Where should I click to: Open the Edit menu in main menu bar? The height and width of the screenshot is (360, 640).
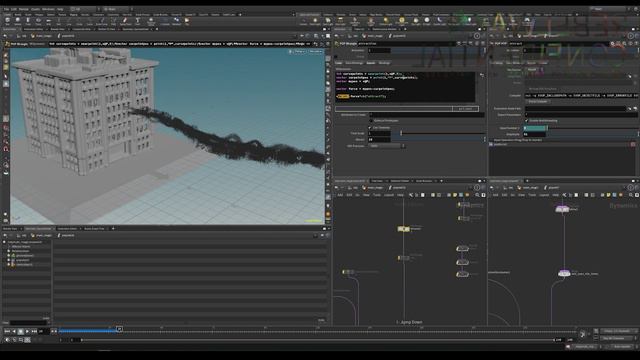click(x=14, y=9)
